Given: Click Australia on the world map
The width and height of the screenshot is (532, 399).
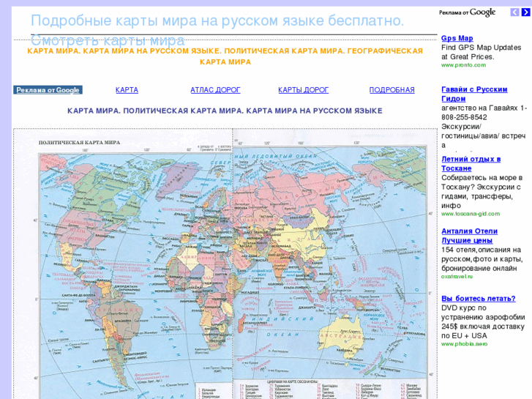Looking at the screenshot, I should pos(340,334).
